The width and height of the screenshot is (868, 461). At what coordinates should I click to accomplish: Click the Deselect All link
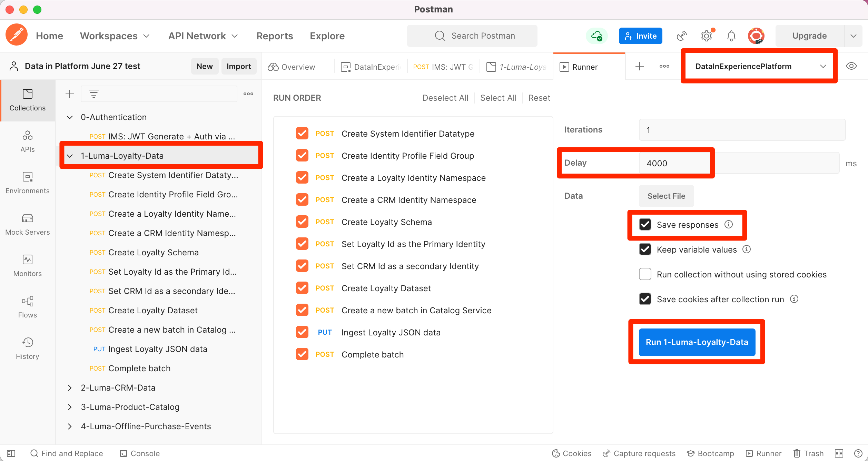(x=445, y=98)
